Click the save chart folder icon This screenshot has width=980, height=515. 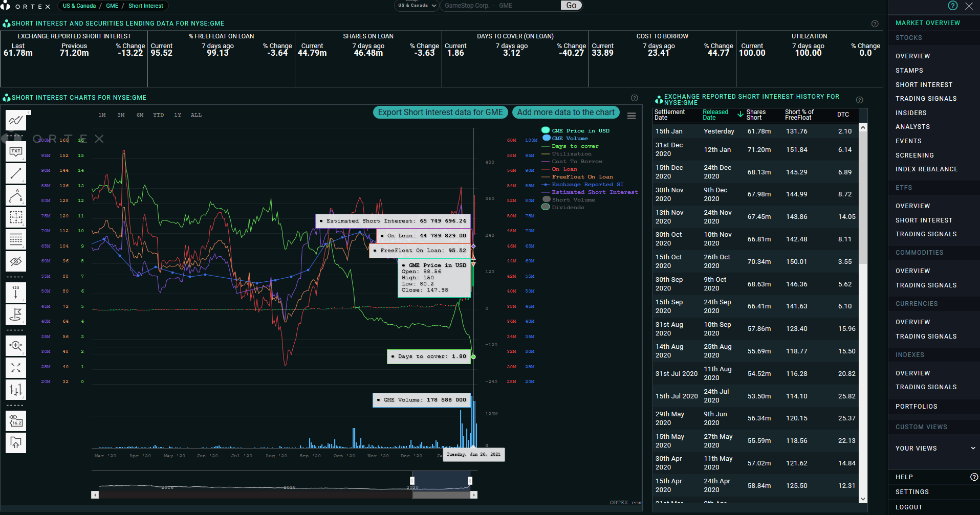pos(16,443)
